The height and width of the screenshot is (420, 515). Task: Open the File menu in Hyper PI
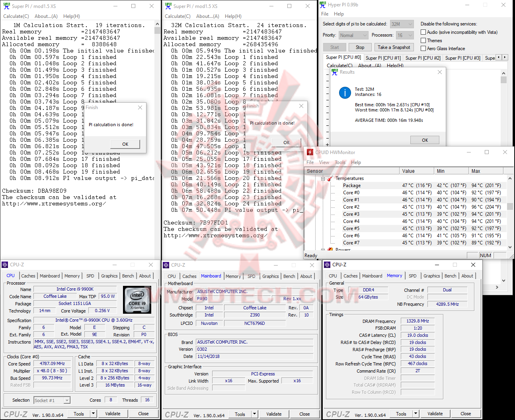click(x=325, y=14)
